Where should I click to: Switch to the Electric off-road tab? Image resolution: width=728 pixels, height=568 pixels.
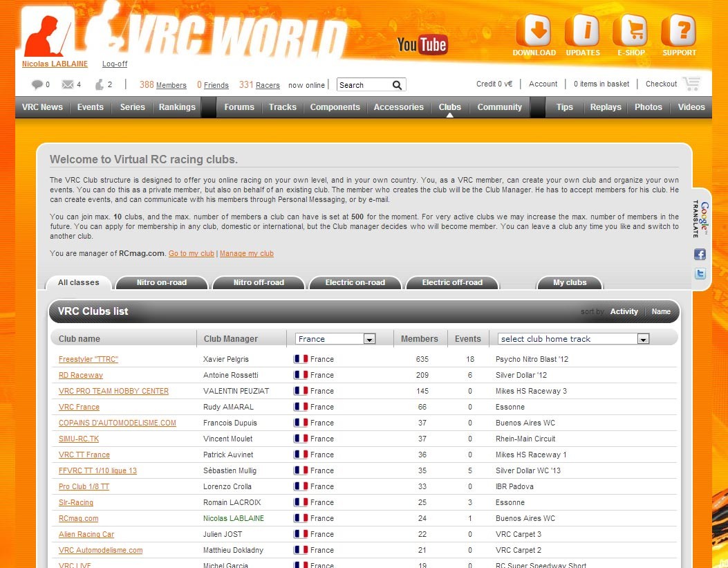pyautogui.click(x=452, y=283)
